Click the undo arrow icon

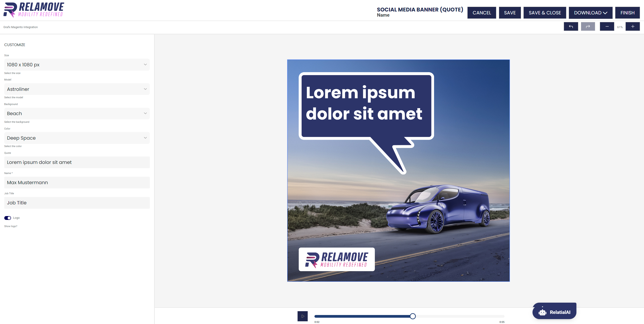click(571, 27)
